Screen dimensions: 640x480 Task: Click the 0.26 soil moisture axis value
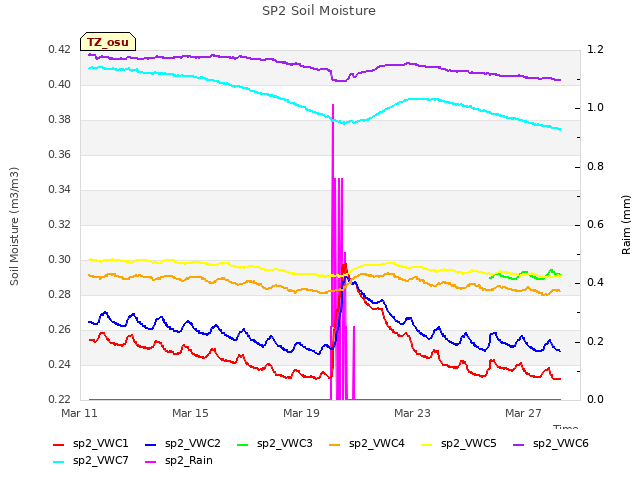[x=60, y=329]
